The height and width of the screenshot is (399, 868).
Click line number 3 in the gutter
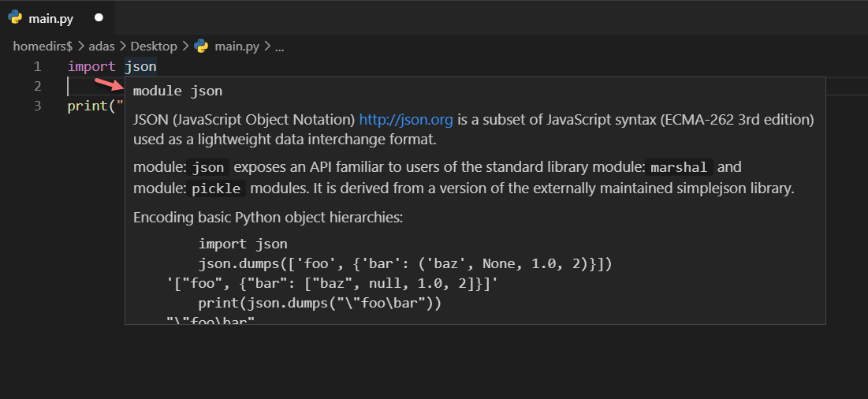[37, 106]
